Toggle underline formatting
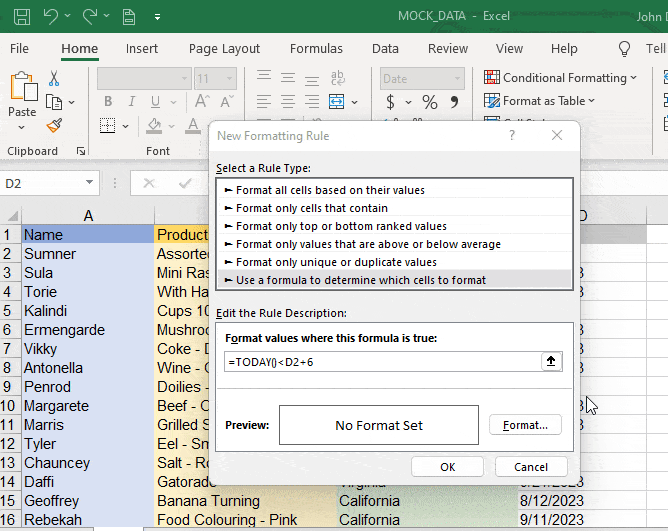668x531 pixels. pyautogui.click(x=155, y=102)
